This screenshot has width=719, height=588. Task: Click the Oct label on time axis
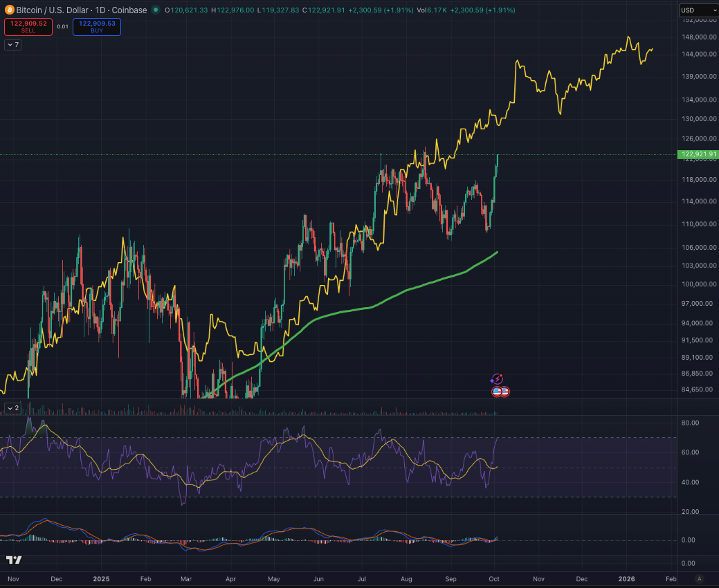(x=494, y=579)
